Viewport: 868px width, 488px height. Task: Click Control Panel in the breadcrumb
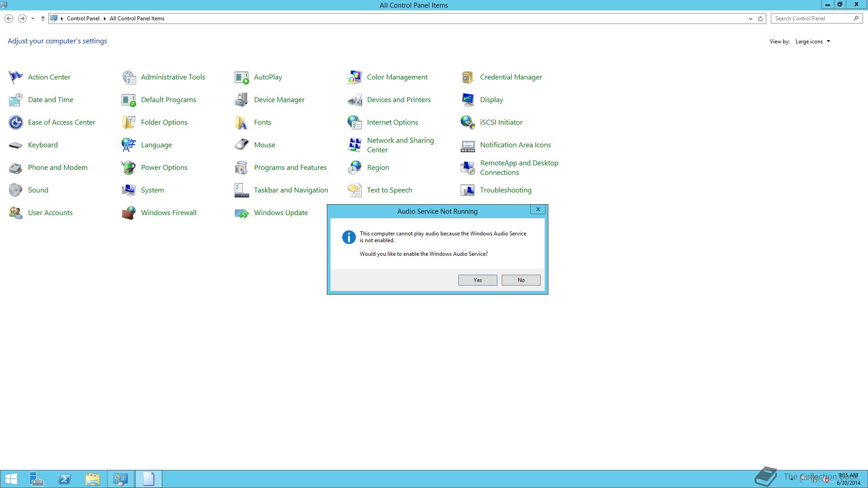tap(83, 19)
